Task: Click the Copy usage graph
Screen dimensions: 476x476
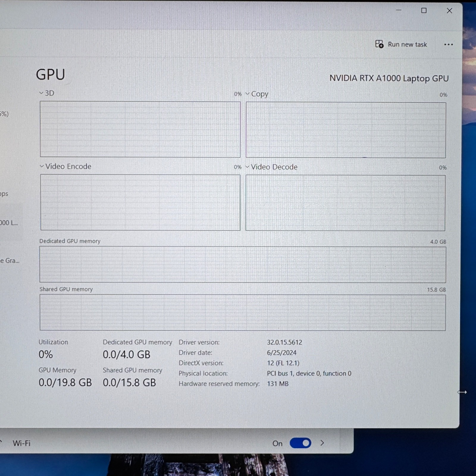Action: tap(346, 130)
